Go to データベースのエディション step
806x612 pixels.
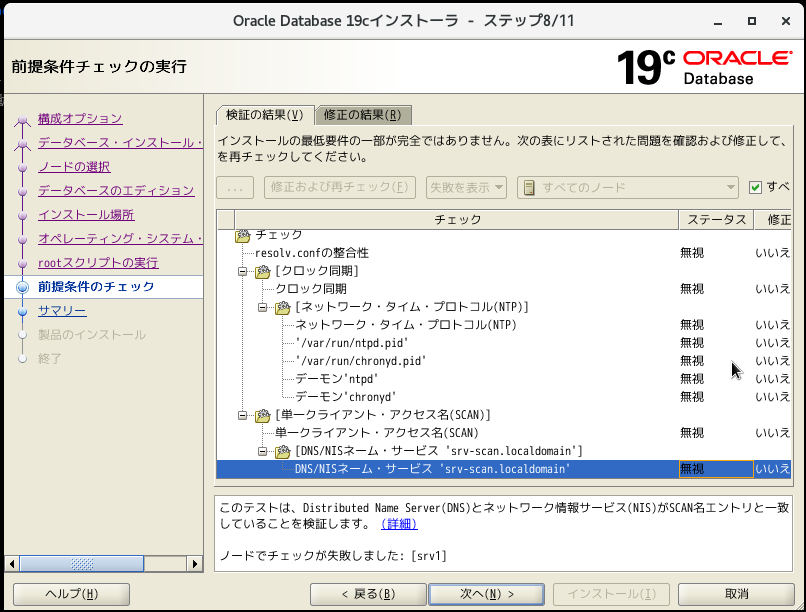click(x=116, y=191)
